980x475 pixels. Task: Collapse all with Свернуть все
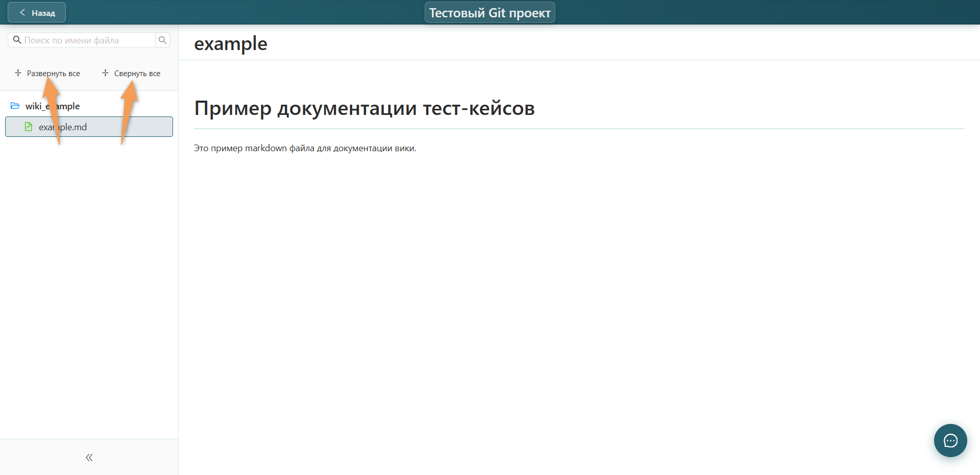[x=131, y=73]
